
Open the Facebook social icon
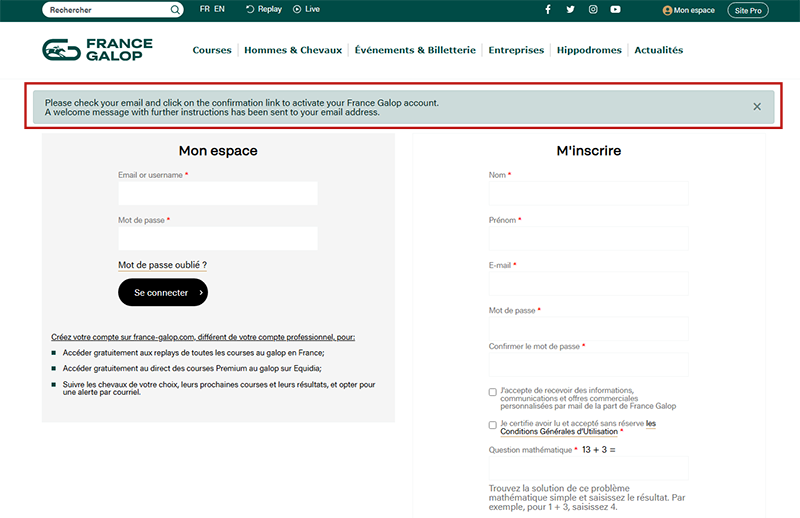tap(548, 10)
